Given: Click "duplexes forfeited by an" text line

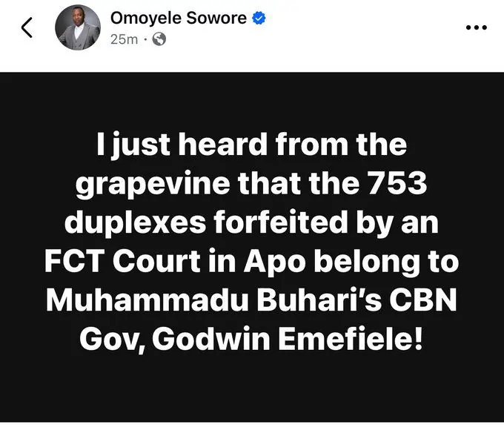Looking at the screenshot, I should click(x=252, y=222).
